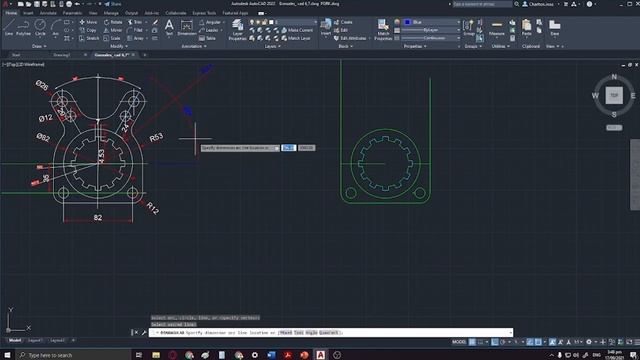The width and height of the screenshot is (640, 360).
Task: Select the Arc tool
Action: pos(56,28)
